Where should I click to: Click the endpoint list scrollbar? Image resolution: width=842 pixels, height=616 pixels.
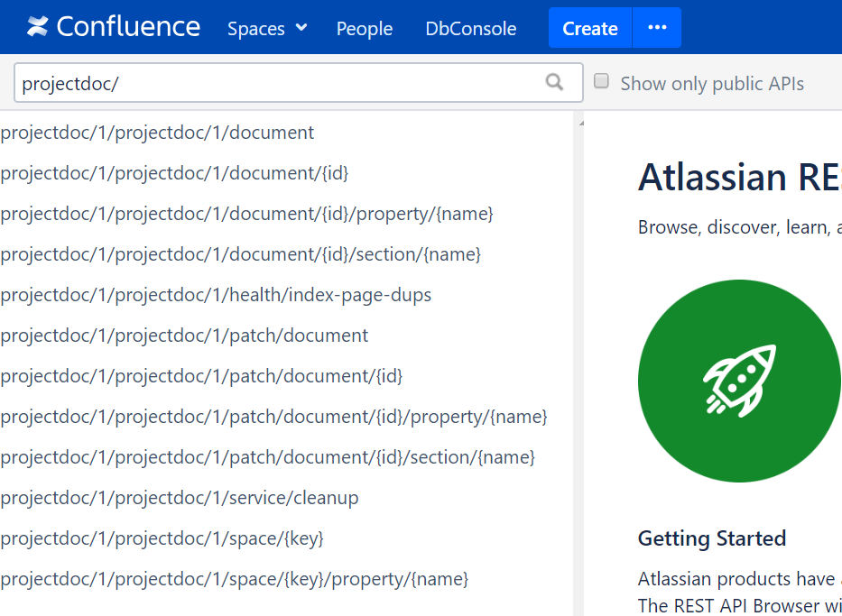tap(578, 361)
